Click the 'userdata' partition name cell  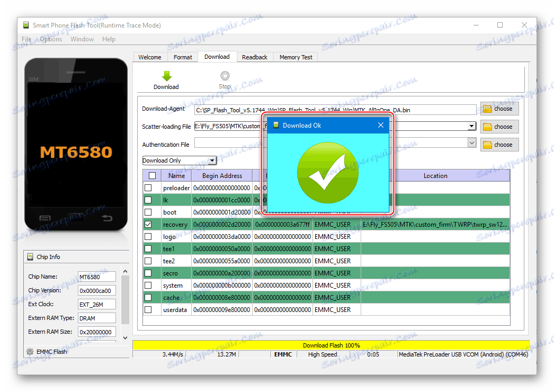click(x=176, y=310)
